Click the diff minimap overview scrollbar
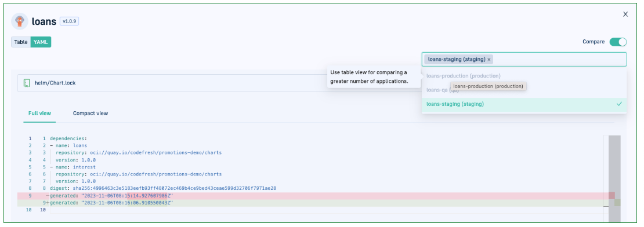Viewport: 644px width, 227px height. (x=614, y=176)
